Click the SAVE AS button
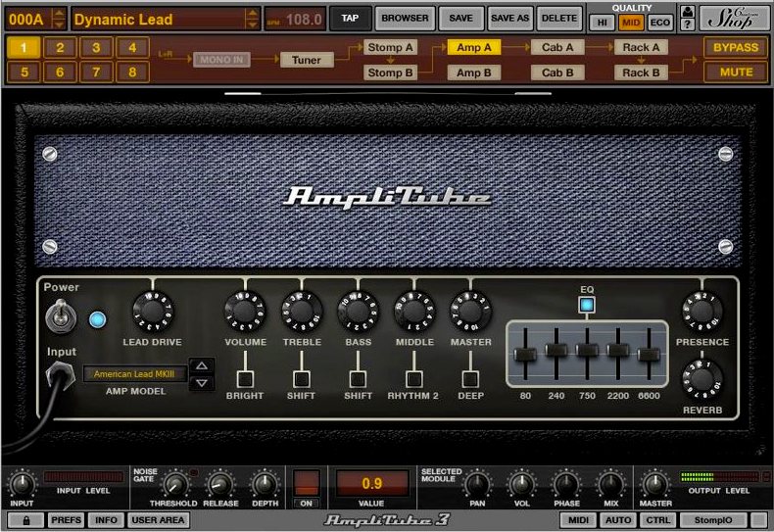Image resolution: width=774 pixels, height=532 pixels. tap(509, 19)
